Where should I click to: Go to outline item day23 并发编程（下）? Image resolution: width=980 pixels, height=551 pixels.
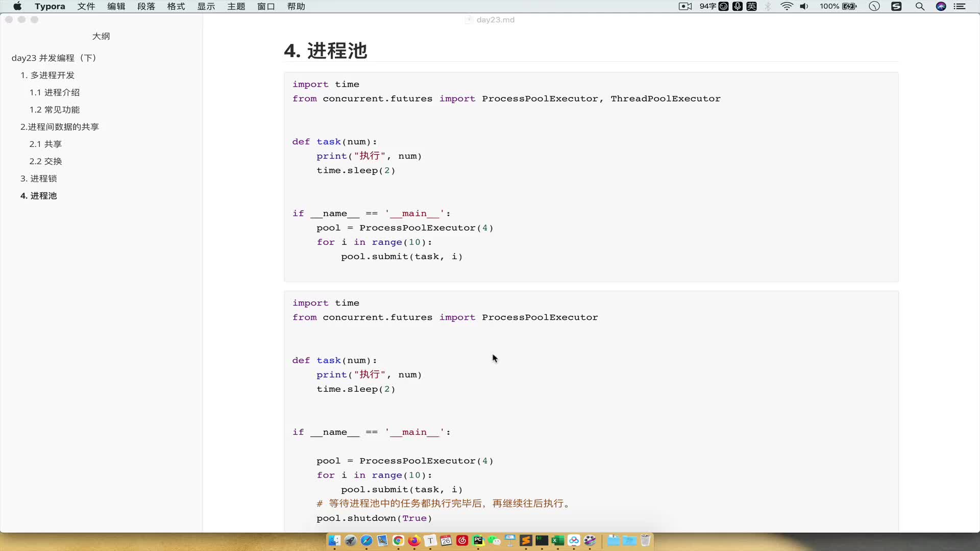[x=54, y=58]
